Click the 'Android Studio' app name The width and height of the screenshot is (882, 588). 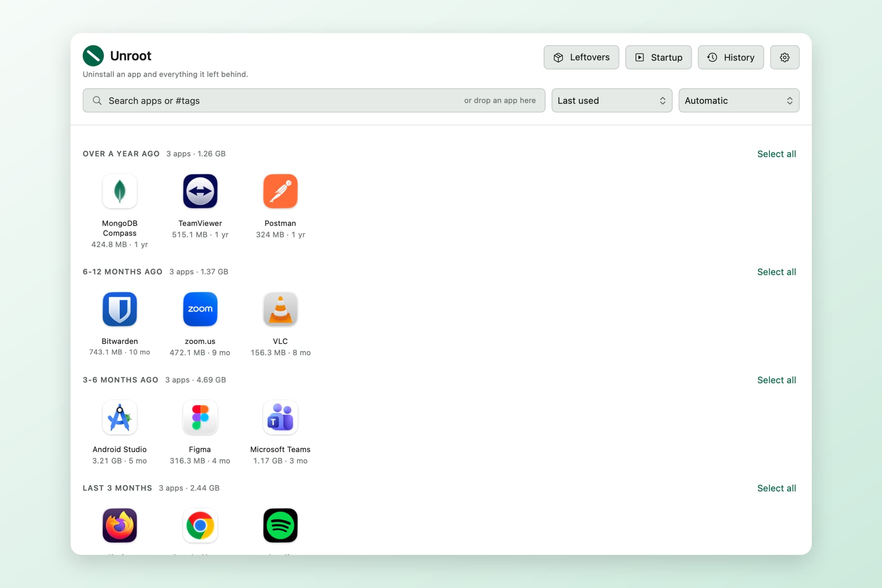click(x=120, y=449)
